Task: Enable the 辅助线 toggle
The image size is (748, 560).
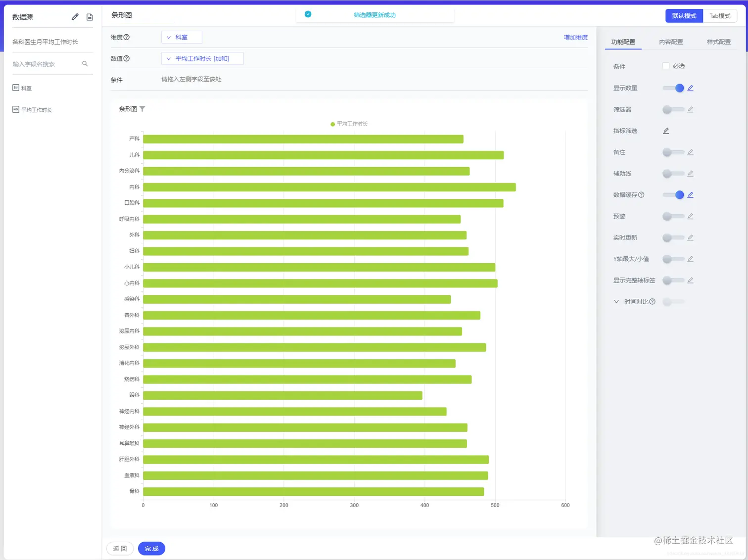Action: click(x=674, y=174)
